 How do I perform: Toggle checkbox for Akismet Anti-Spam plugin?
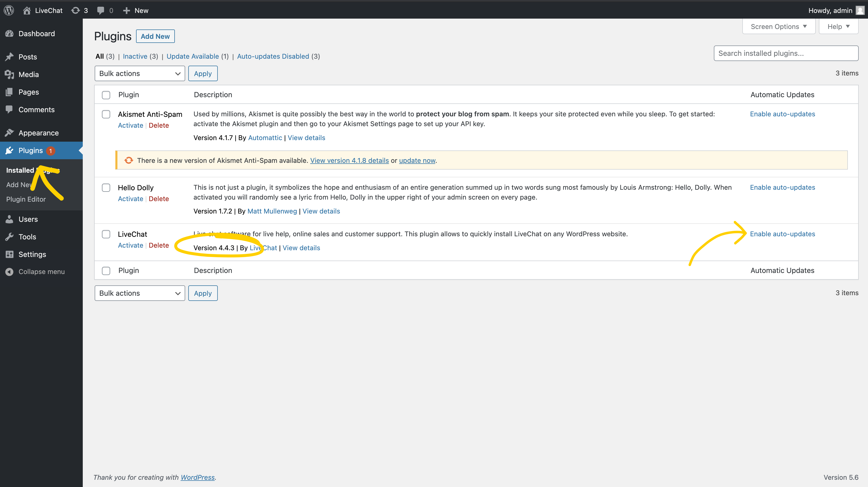click(x=106, y=114)
